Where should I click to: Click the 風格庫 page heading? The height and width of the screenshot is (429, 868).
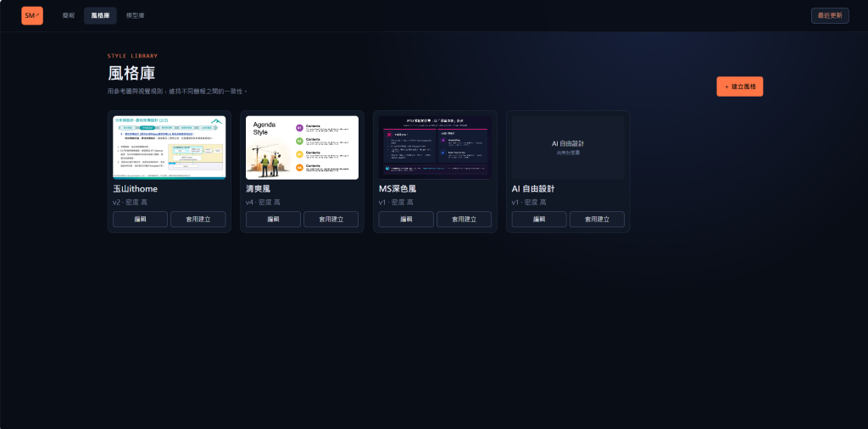pos(131,73)
